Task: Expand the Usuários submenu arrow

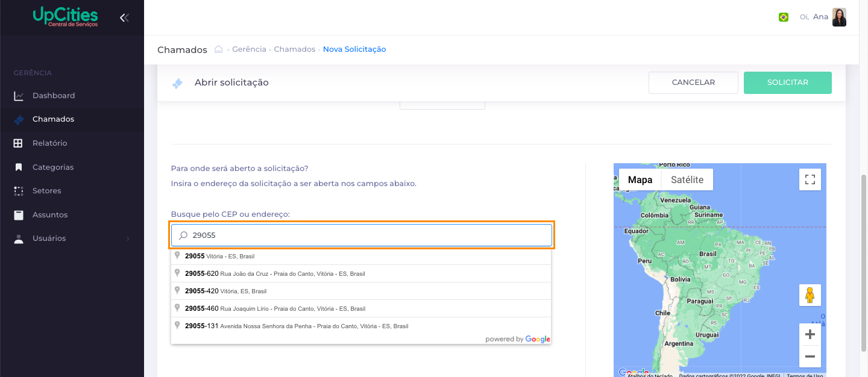Action: click(128, 239)
